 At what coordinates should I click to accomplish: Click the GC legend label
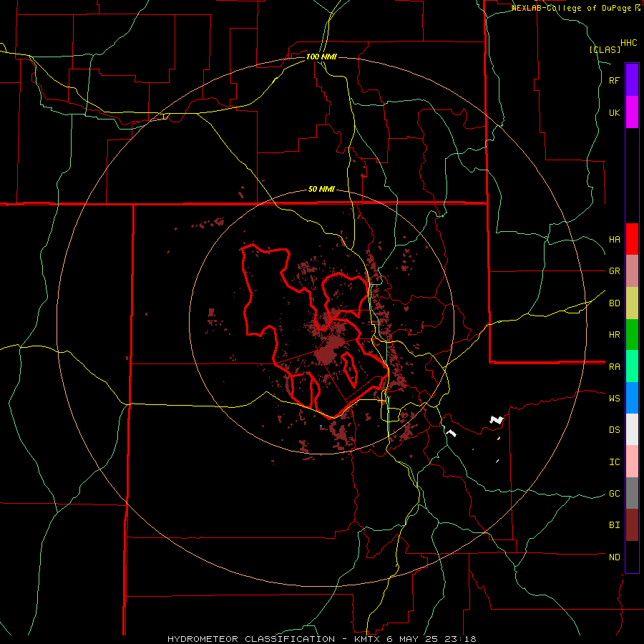614,493
